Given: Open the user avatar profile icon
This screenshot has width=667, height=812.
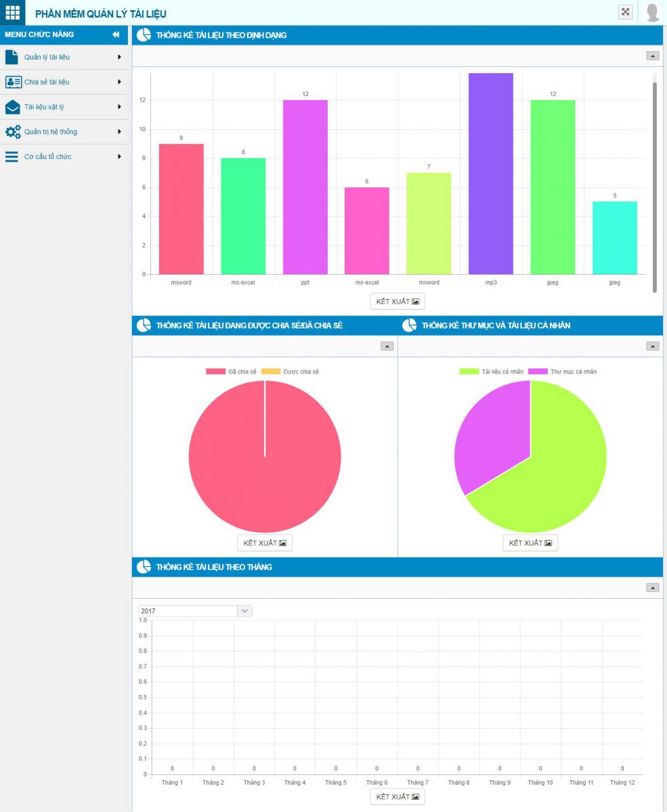Looking at the screenshot, I should pyautogui.click(x=653, y=12).
